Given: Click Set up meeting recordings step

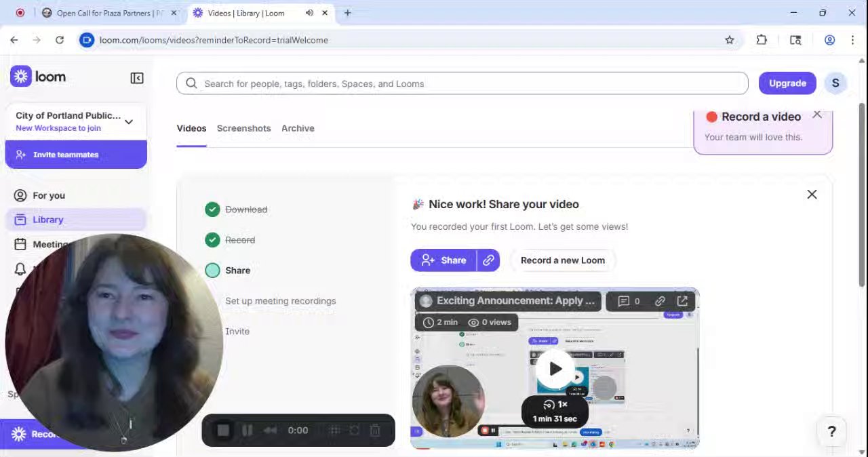Looking at the screenshot, I should tap(281, 301).
